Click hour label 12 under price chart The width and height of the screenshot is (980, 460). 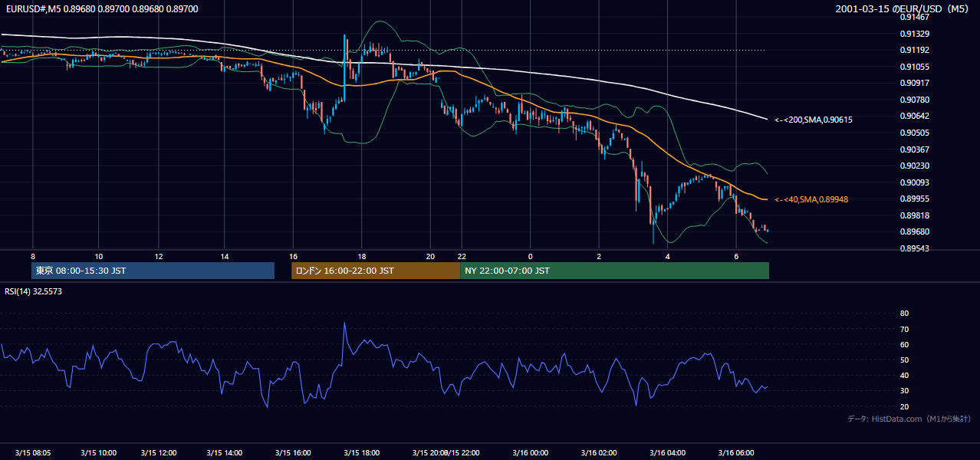pyautogui.click(x=158, y=256)
